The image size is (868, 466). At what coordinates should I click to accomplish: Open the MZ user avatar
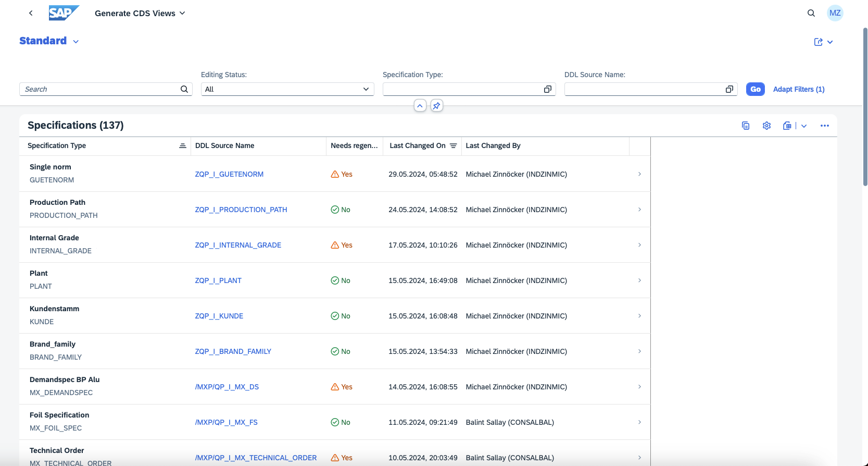point(835,13)
